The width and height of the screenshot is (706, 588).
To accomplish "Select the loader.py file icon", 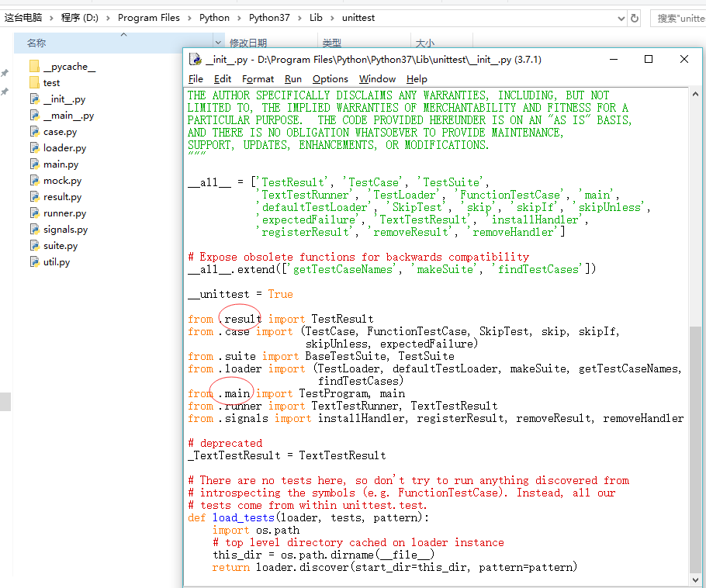I will (33, 148).
